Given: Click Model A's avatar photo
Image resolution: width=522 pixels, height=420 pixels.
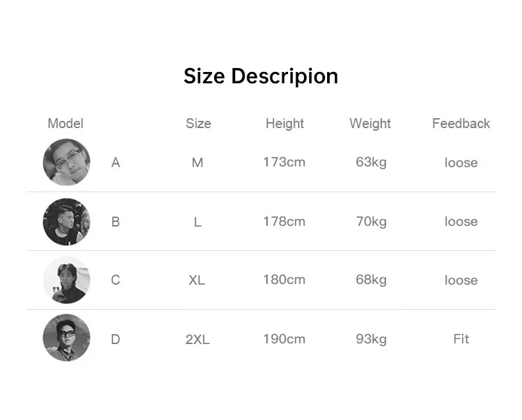Looking at the screenshot, I should pos(66,162).
